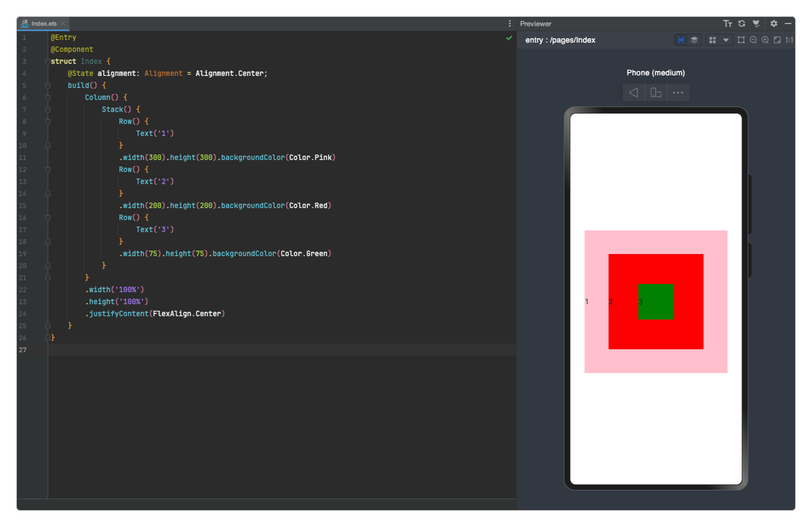Click the fit-to-screen resize icon
The height and width of the screenshot is (527, 812).
tap(777, 40)
